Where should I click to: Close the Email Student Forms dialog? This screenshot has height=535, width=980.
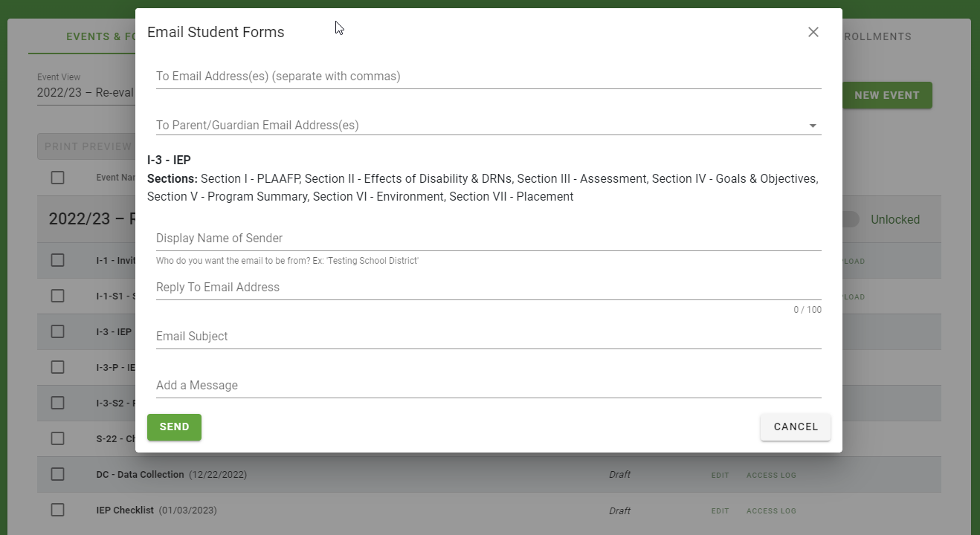[813, 32]
